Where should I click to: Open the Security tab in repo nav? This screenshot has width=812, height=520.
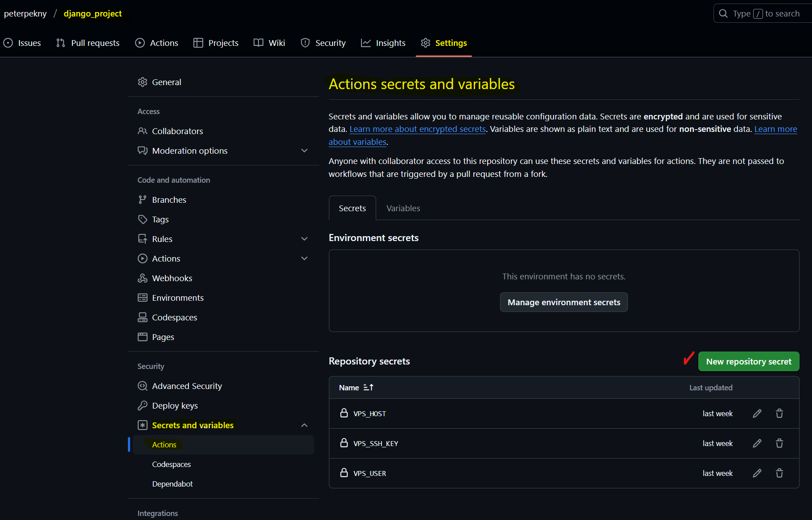[x=324, y=43]
